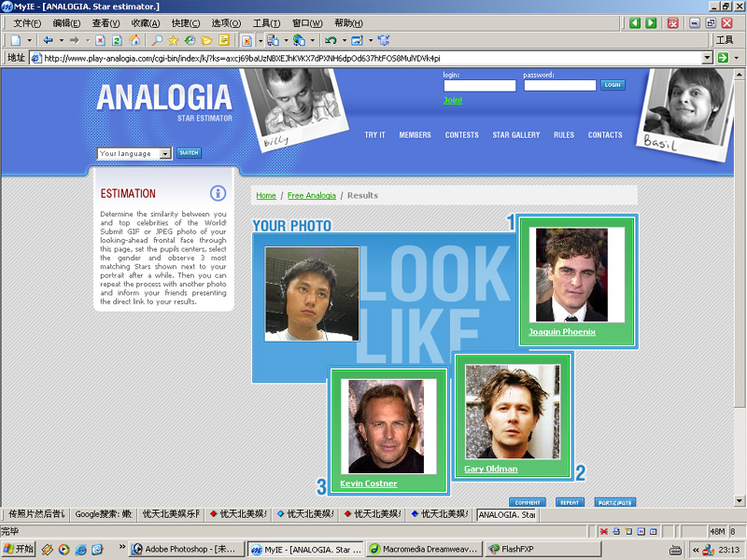Viewport: 747px width, 560px height.
Task: Switch to the Google搜索 browser tab
Action: point(104,514)
